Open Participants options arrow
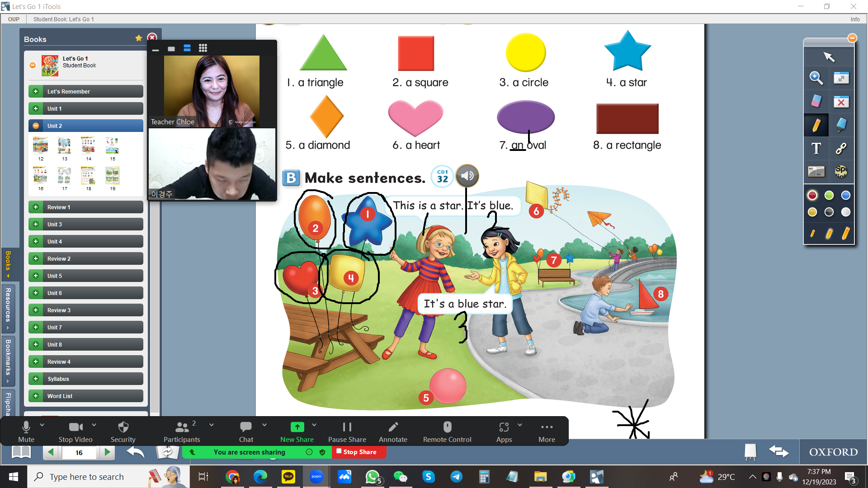Viewport: 868px width, 488px height. pyautogui.click(x=212, y=425)
